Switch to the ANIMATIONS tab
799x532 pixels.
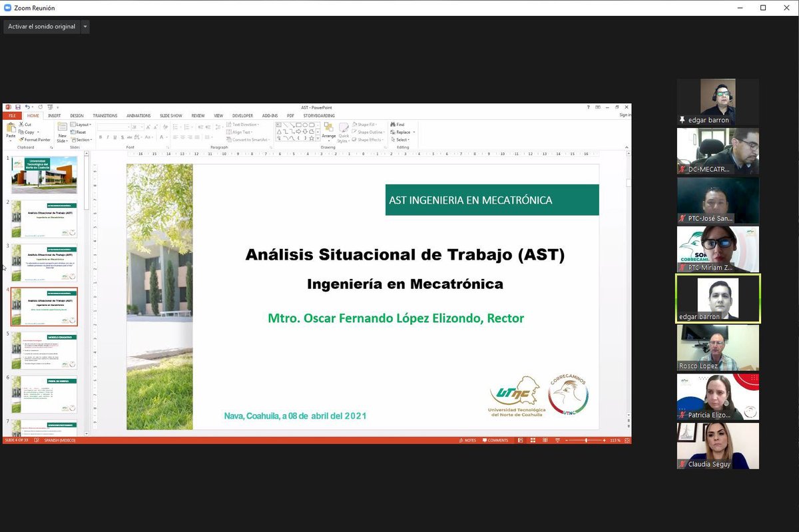click(x=138, y=115)
